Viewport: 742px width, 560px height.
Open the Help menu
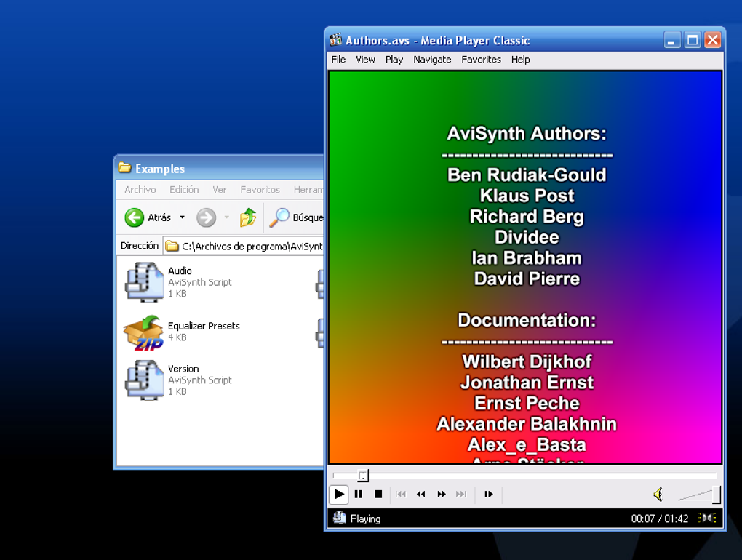pyautogui.click(x=521, y=60)
